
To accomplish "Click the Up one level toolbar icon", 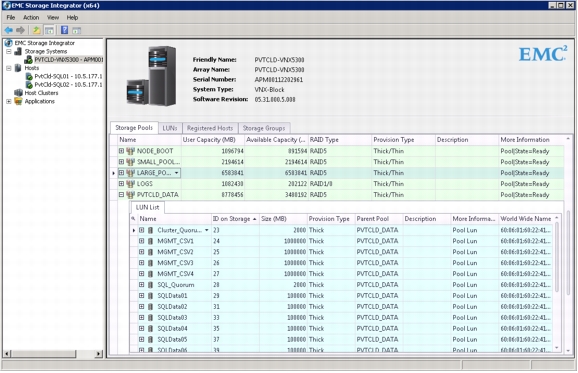I will pyautogui.click(x=36, y=30).
